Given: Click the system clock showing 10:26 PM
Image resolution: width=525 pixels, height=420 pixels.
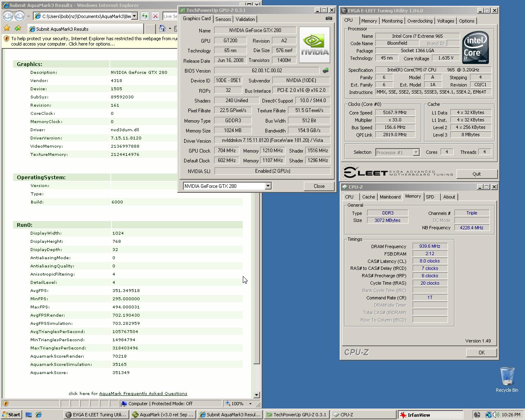Looking at the screenshot, I should tap(511, 415).
